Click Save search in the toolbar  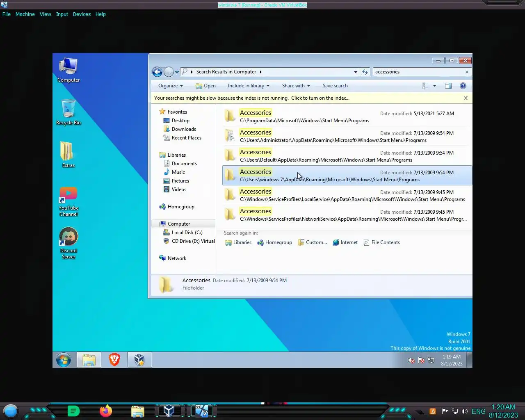335,86
